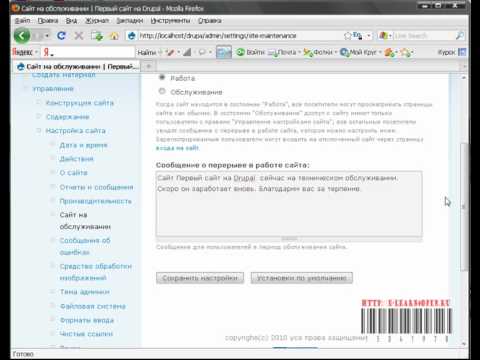Open the Фотки photos button
Viewport: 480px width, 360px height.
[319, 52]
